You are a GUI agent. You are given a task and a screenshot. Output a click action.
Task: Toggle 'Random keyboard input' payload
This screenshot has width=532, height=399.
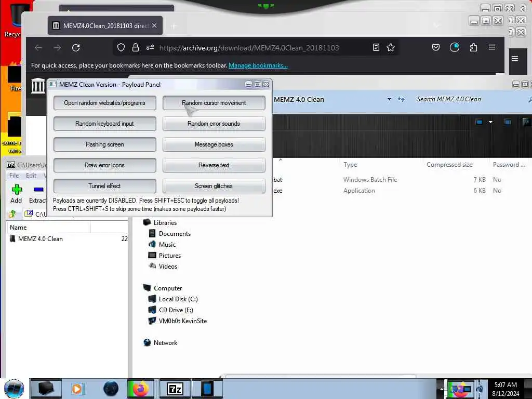(104, 124)
